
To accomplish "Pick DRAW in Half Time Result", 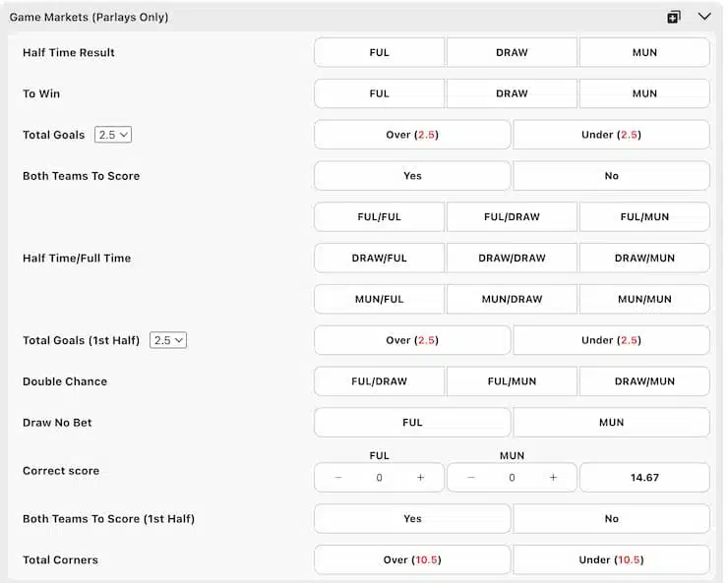I will point(512,52).
